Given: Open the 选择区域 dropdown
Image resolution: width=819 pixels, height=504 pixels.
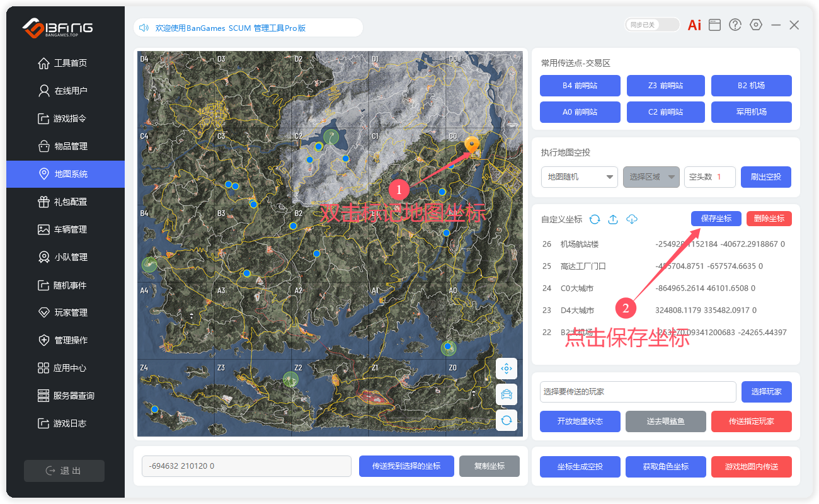Looking at the screenshot, I should coord(651,177).
